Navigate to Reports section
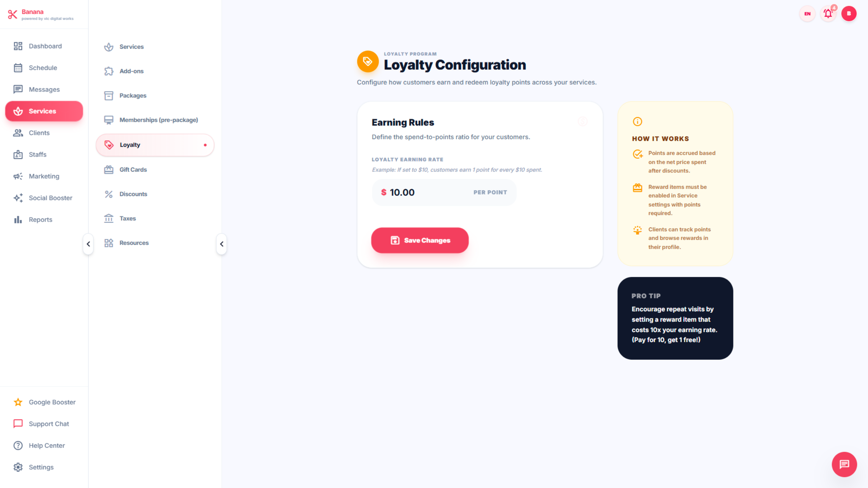The width and height of the screenshot is (868, 488). tap(40, 219)
